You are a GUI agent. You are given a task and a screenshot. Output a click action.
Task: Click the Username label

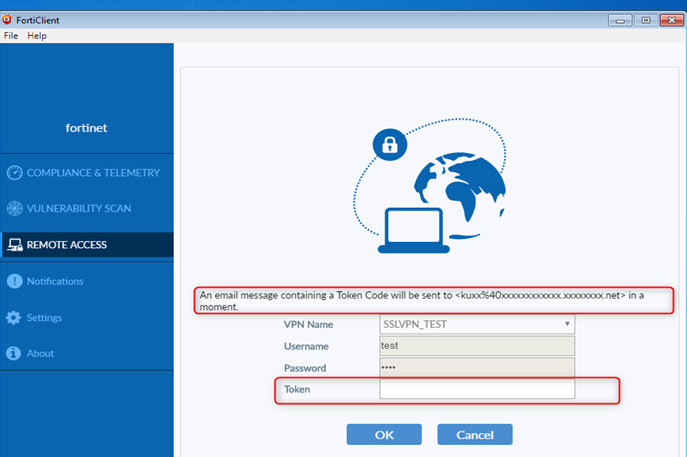click(x=306, y=346)
